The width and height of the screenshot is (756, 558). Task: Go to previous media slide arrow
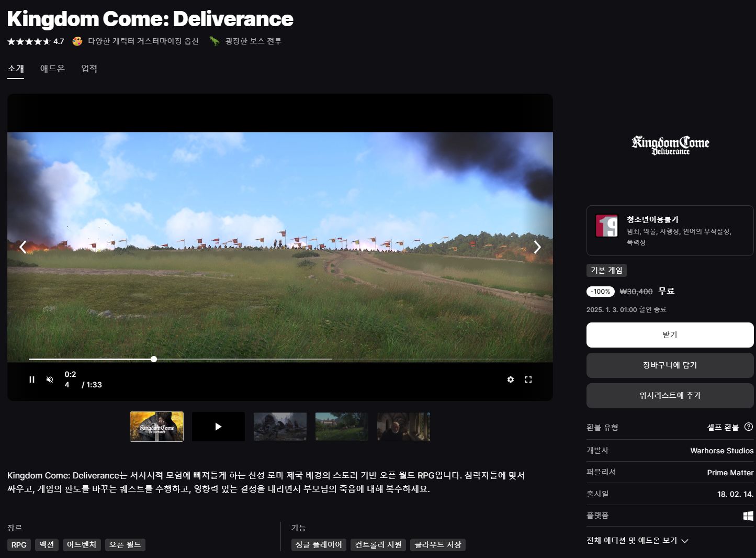click(x=23, y=247)
